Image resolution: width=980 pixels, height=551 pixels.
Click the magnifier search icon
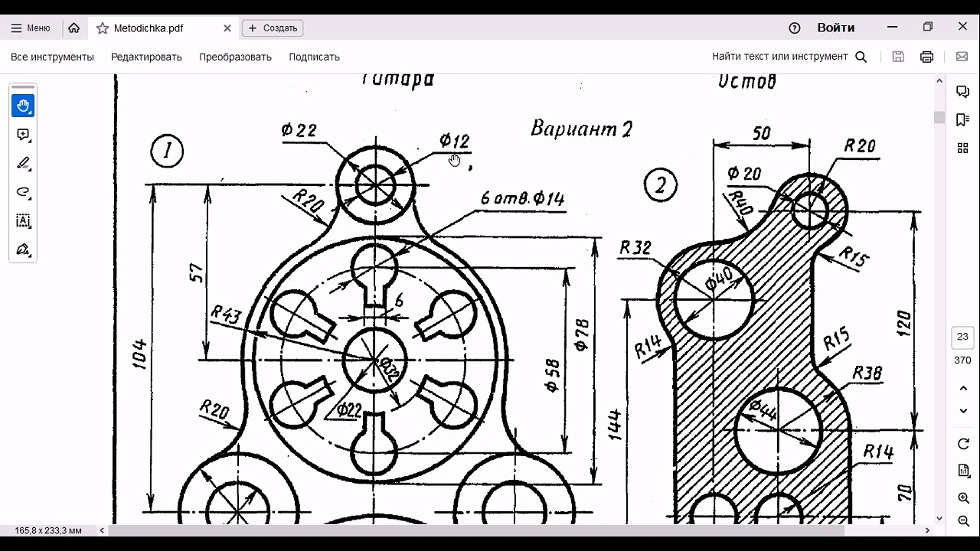[x=861, y=57]
